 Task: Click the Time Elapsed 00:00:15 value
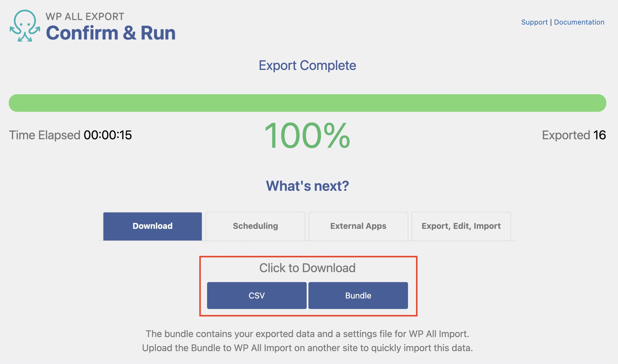point(107,135)
